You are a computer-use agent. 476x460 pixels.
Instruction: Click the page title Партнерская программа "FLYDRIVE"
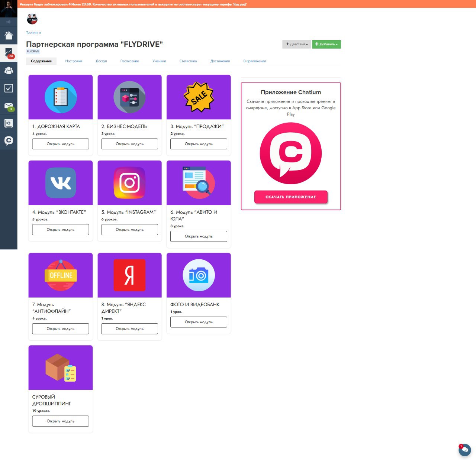(x=94, y=44)
